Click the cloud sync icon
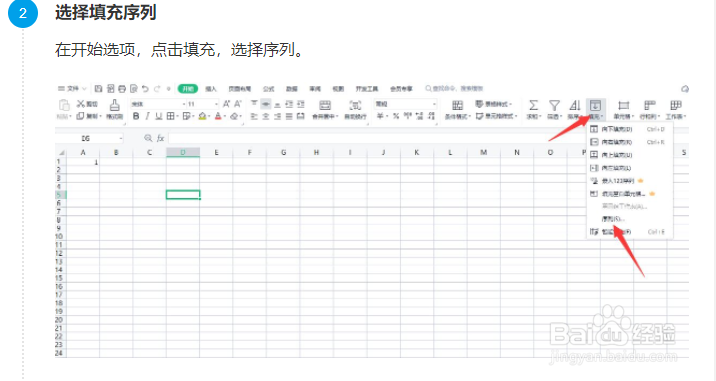Image resolution: width=716 pixels, height=381 pixels. tap(684, 89)
